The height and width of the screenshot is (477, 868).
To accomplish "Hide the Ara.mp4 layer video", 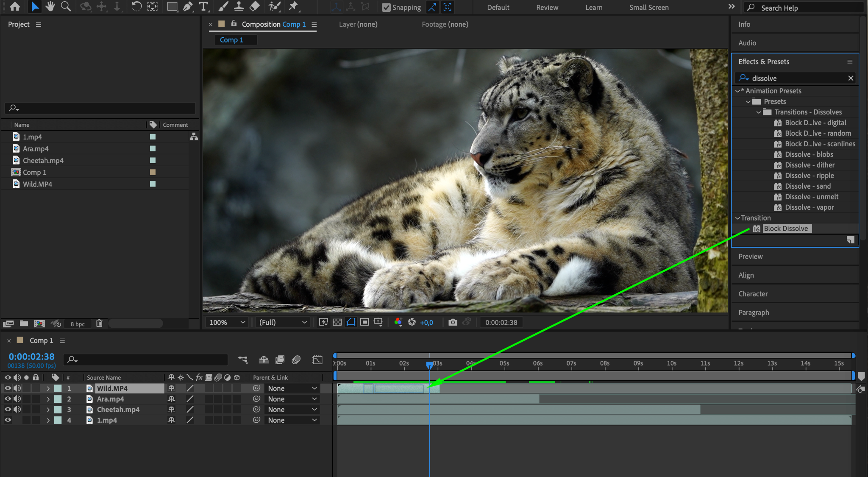I will tap(8, 399).
